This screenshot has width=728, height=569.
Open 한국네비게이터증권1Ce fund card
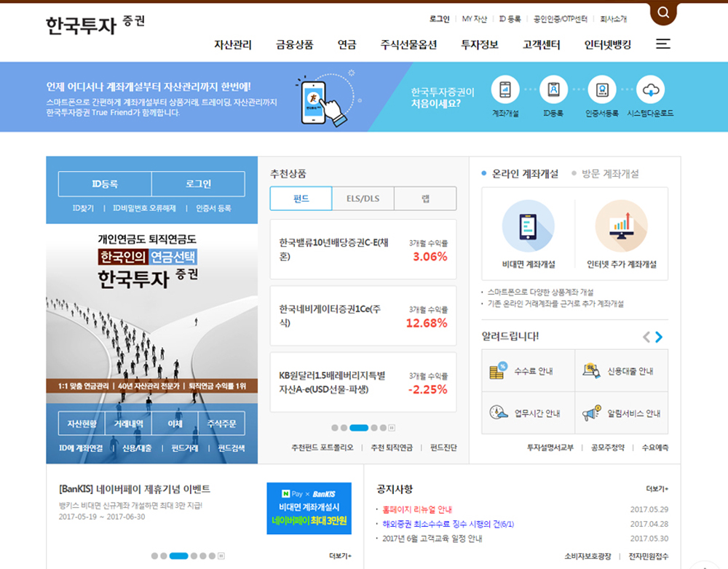pyautogui.click(x=363, y=316)
